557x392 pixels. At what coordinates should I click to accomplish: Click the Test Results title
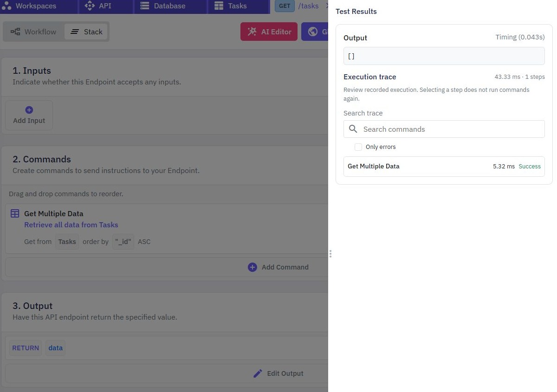(356, 11)
